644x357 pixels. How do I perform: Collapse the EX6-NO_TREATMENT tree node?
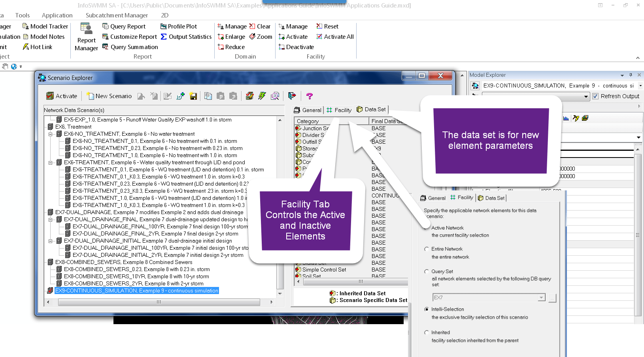(51, 134)
